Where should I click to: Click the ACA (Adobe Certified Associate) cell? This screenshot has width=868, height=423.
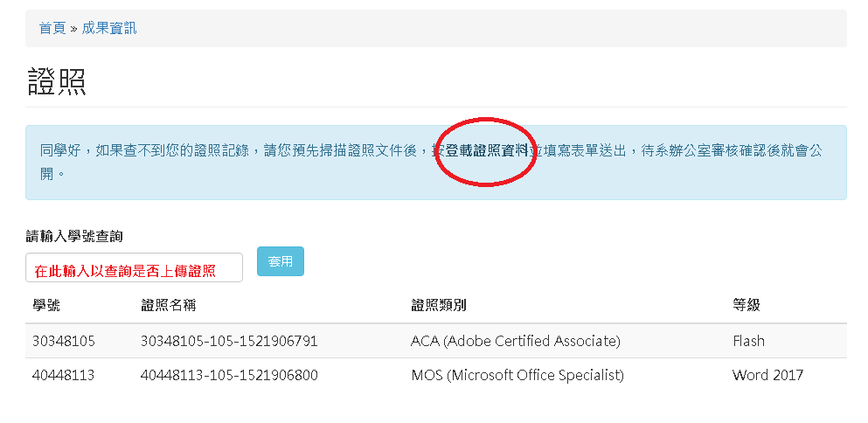click(515, 341)
